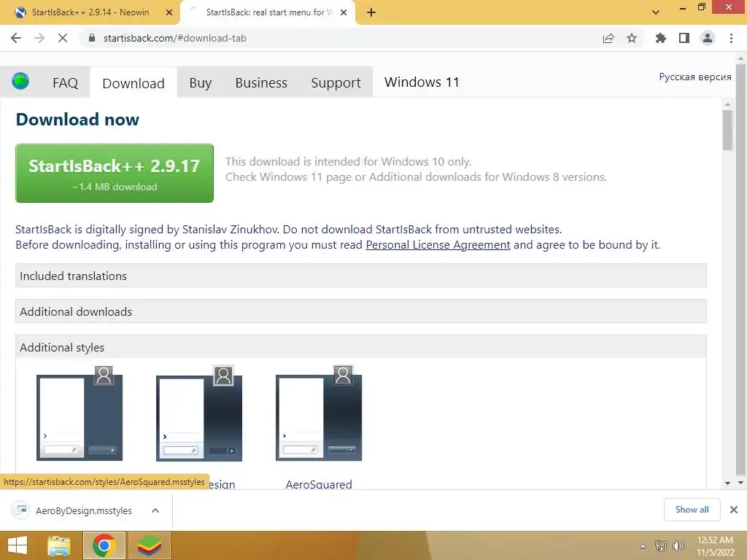Open the Windows Start button
This screenshot has width=747, height=560.
[18, 545]
